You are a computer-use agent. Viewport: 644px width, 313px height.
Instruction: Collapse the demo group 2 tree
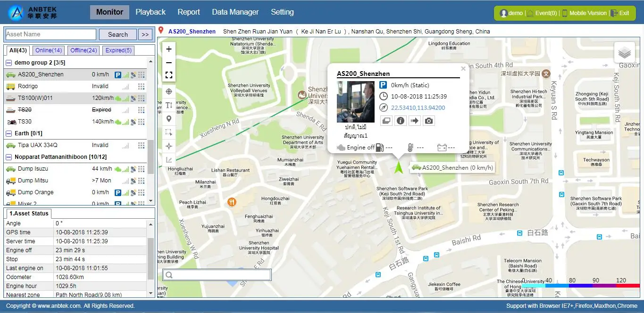pos(8,63)
